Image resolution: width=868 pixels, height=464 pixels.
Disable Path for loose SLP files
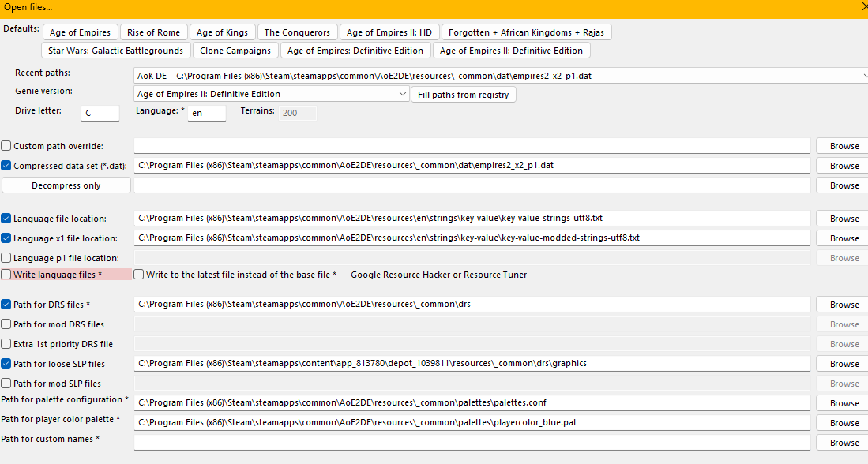coord(7,364)
